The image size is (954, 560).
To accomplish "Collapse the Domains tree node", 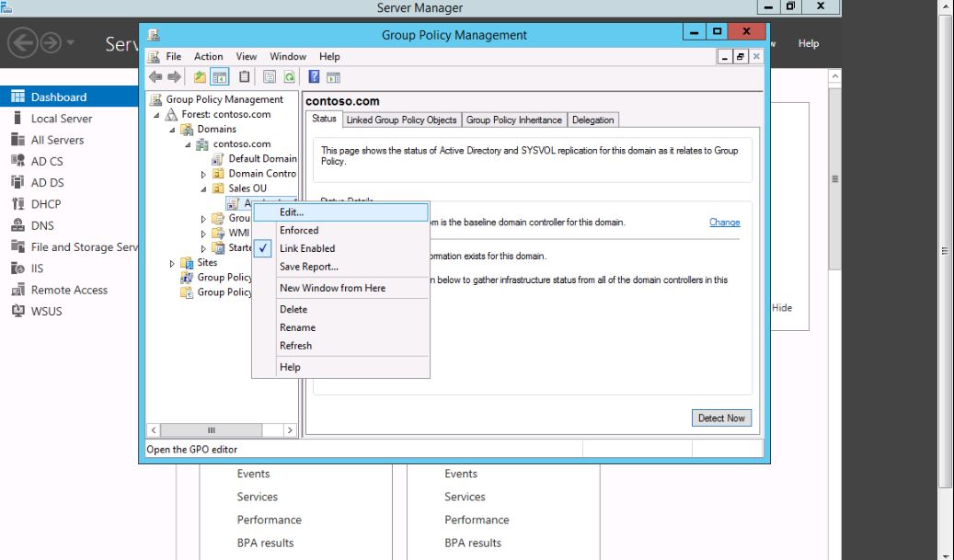I will (172, 130).
